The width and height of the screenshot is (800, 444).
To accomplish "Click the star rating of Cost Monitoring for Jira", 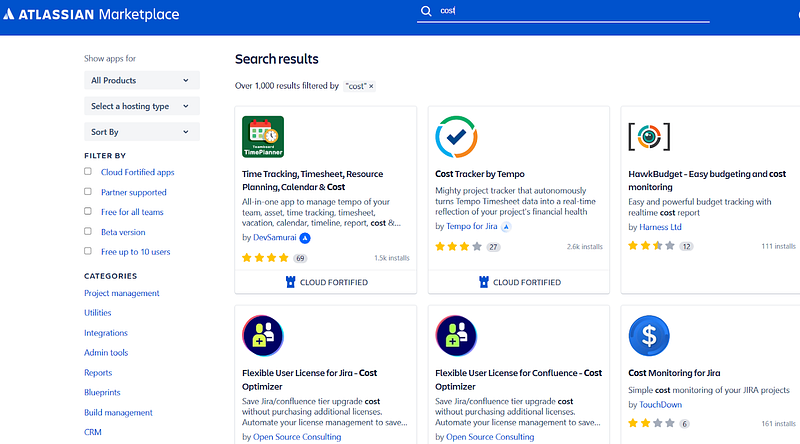I will point(652,423).
